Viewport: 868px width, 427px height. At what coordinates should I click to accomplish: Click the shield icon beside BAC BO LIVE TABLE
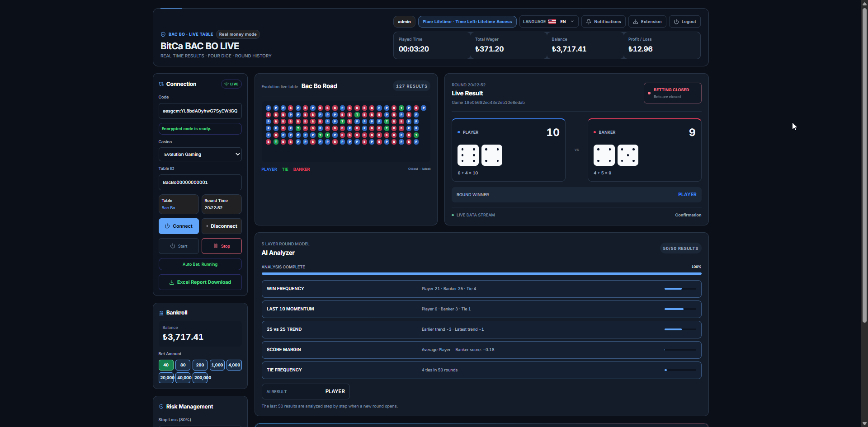(163, 34)
